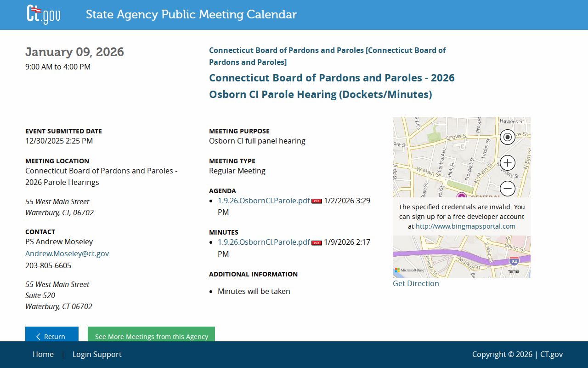
Task: Click the Get Direction link
Action: coord(416,283)
